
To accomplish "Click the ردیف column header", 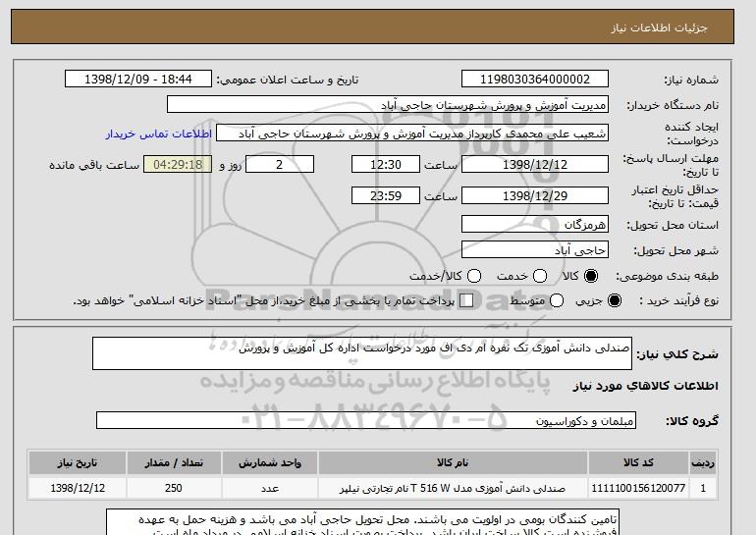I will point(703,462).
